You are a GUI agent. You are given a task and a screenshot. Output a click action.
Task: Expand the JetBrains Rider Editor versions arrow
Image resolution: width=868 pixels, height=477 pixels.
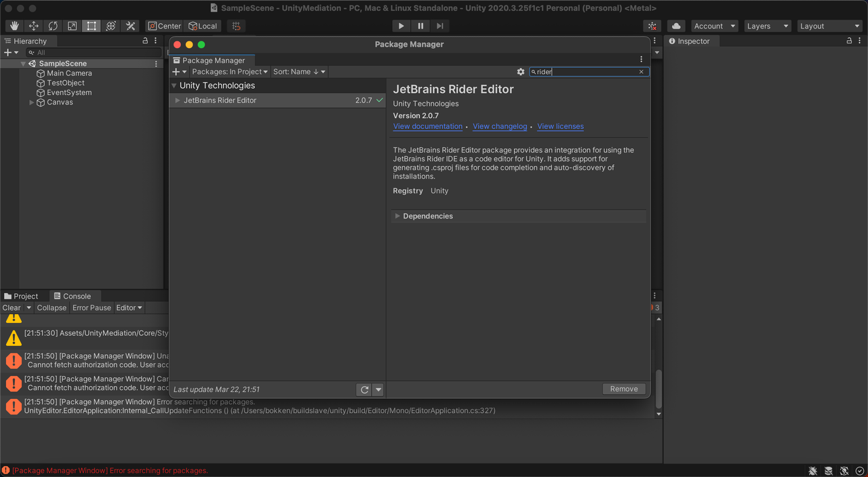pos(178,100)
